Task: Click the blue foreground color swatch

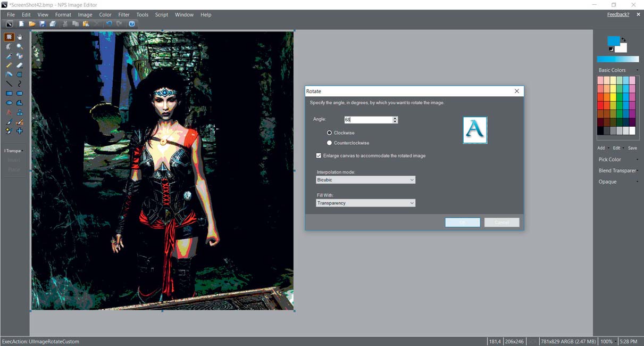Action: [613, 41]
